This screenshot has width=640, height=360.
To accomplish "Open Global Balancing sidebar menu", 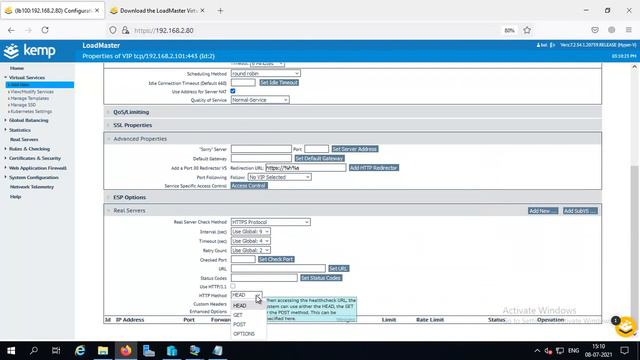I will click(29, 120).
